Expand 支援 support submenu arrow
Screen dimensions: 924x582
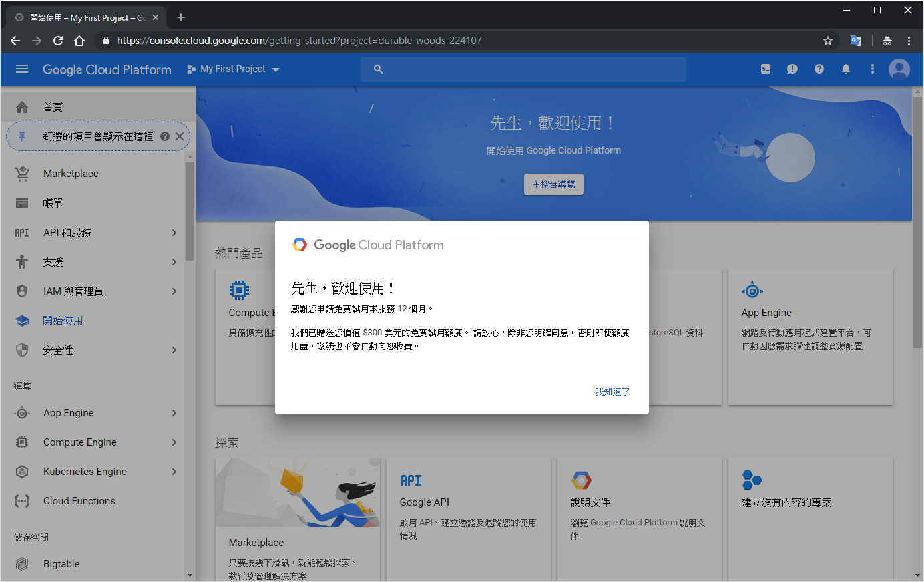click(174, 262)
